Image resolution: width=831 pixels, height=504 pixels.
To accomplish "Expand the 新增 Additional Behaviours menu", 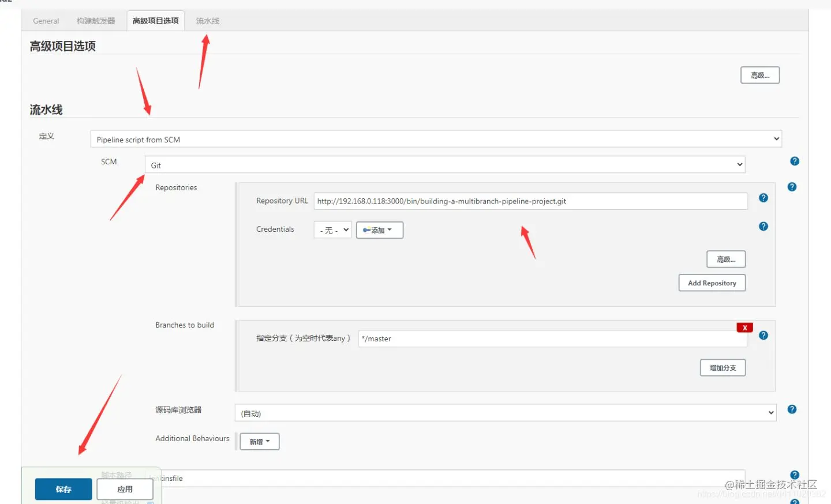I will pyautogui.click(x=260, y=442).
